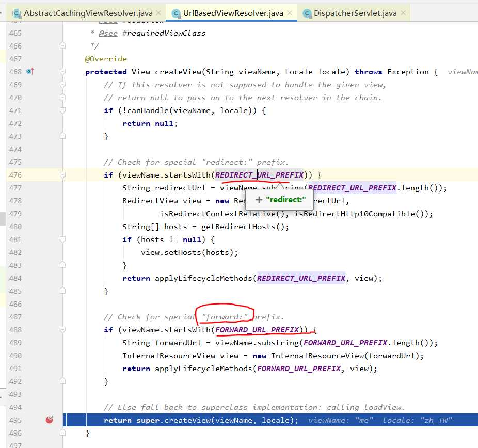This screenshot has width=478, height=448.
Task: Click the redirectUrl variable declaration on line 477
Action: pyautogui.click(x=180, y=188)
